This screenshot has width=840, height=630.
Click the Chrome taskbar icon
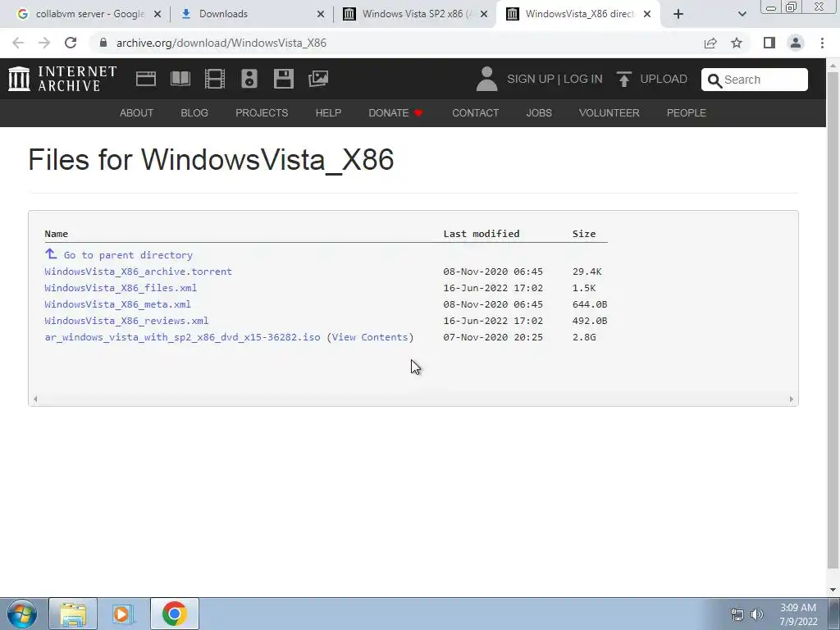click(x=174, y=614)
